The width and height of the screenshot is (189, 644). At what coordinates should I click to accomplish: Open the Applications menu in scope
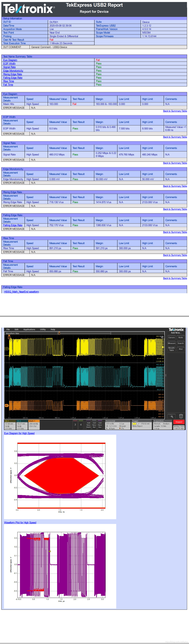click(x=29, y=330)
